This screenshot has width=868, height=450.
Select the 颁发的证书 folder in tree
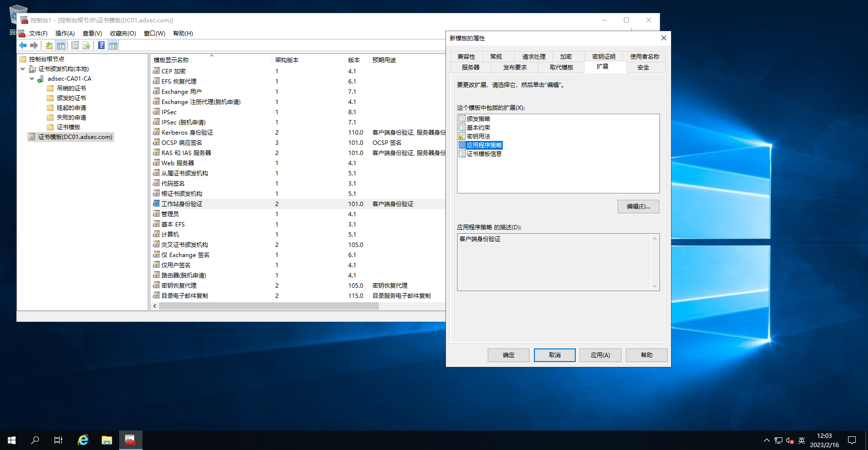tap(71, 98)
